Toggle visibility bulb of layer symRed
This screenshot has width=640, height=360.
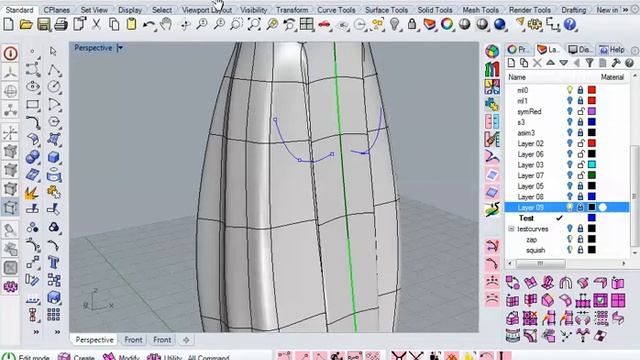(x=569, y=111)
